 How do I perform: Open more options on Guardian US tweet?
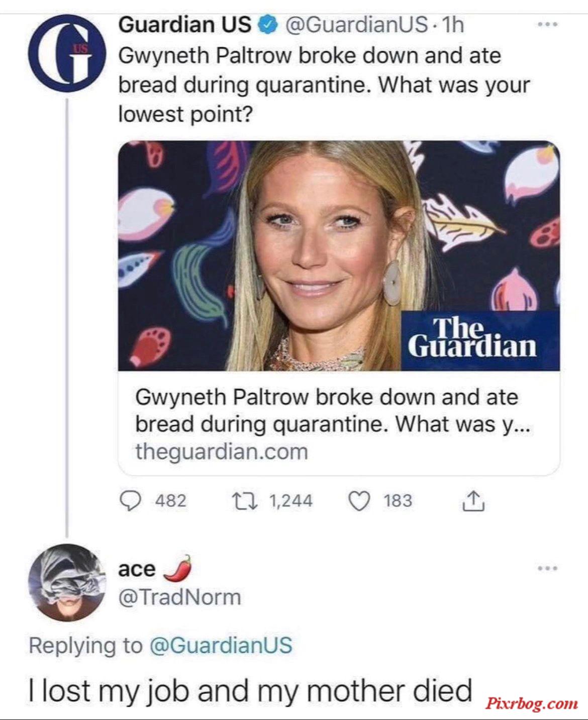(x=547, y=24)
